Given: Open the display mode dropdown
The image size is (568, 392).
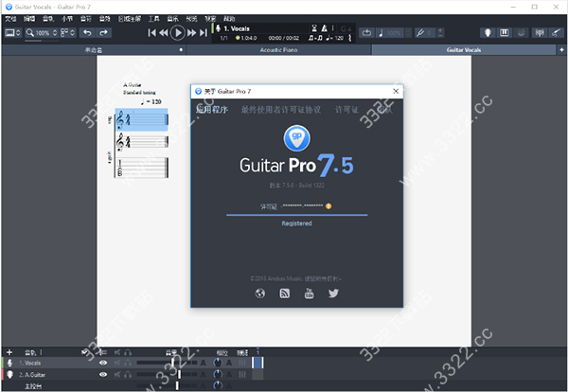Looking at the screenshot, I should [13, 33].
